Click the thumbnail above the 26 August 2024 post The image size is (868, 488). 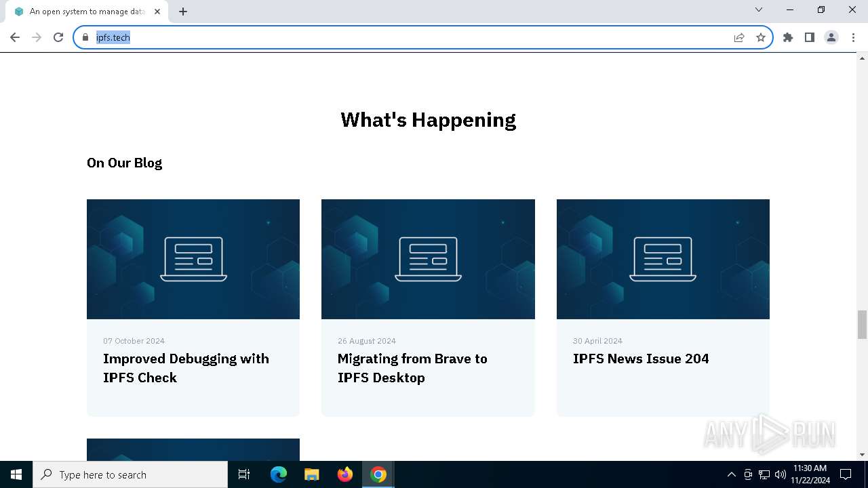[428, 259]
